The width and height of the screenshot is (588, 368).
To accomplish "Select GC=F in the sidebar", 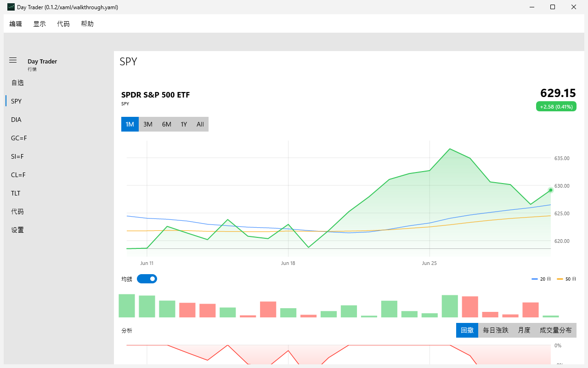I will pos(59,138).
